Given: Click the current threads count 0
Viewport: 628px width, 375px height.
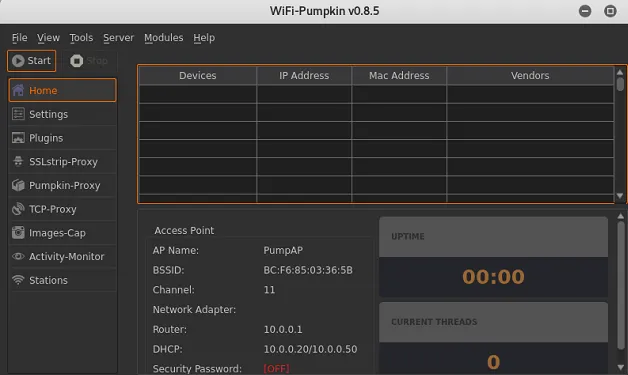Looking at the screenshot, I should pos(493,362).
